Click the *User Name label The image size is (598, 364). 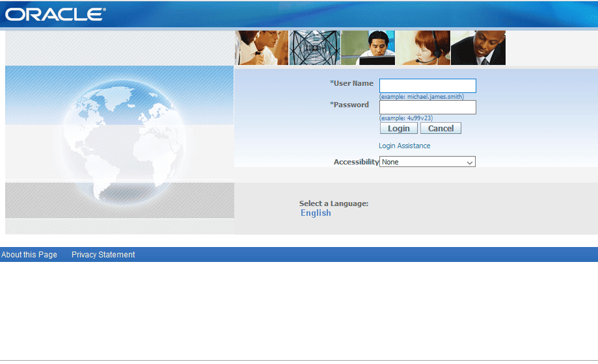pyautogui.click(x=351, y=83)
